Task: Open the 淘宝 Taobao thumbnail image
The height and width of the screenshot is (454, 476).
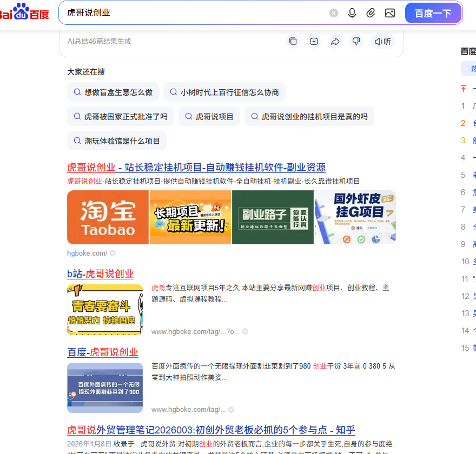Action: pyautogui.click(x=108, y=217)
